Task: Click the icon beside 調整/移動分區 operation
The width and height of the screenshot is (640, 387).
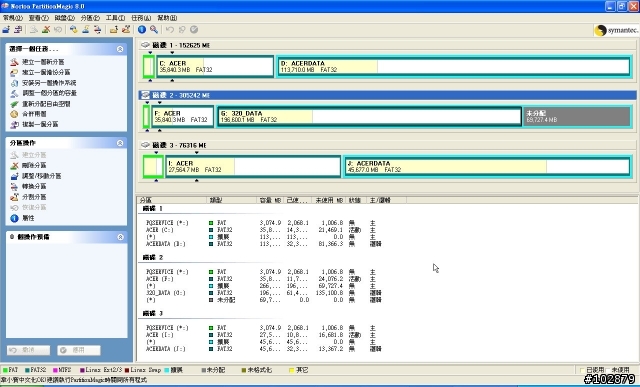Action: tap(14, 176)
